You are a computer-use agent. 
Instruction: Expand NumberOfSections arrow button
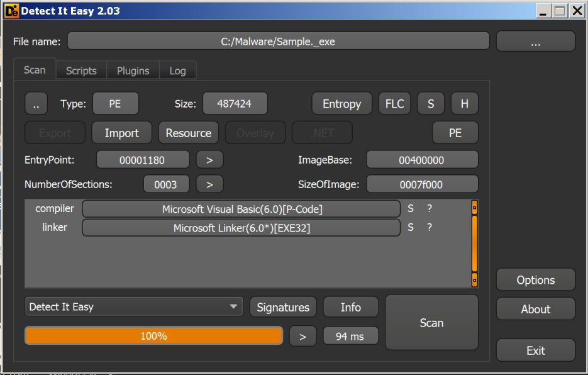209,184
